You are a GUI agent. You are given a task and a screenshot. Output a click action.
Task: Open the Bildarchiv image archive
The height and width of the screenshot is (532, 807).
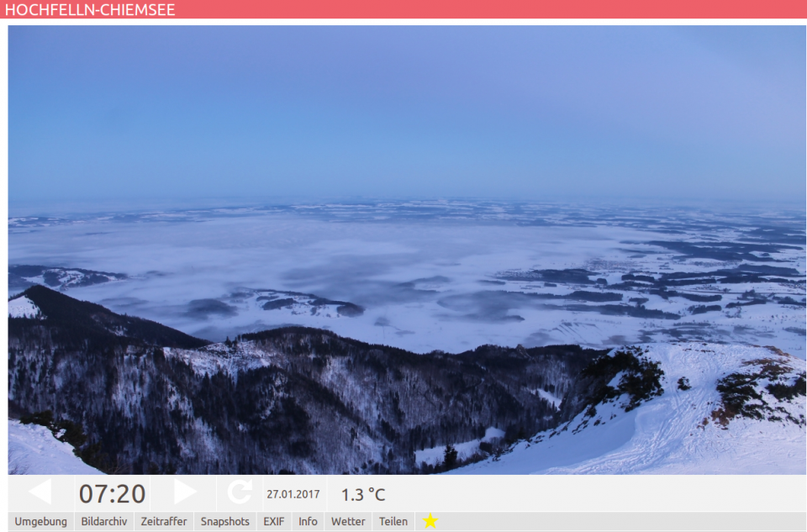[x=104, y=521]
